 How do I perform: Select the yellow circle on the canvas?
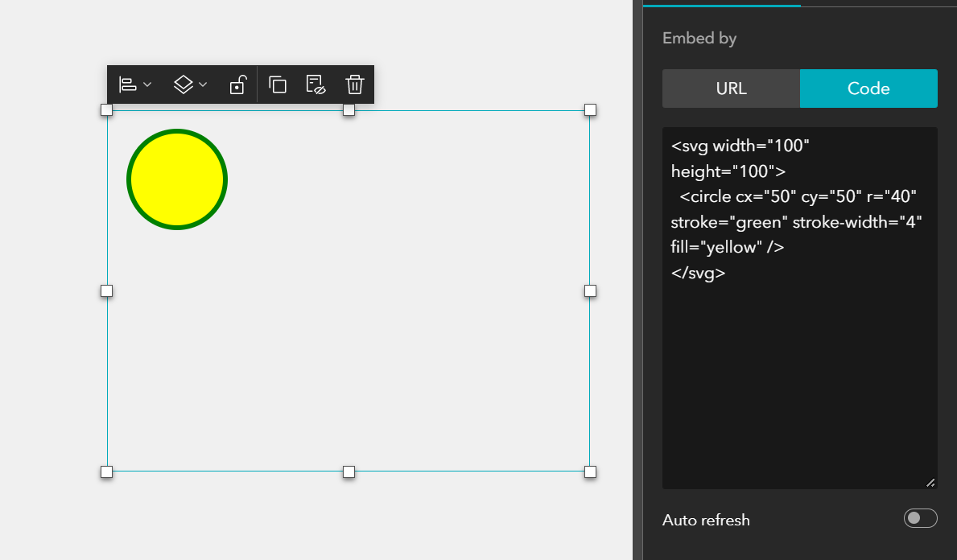(176, 179)
